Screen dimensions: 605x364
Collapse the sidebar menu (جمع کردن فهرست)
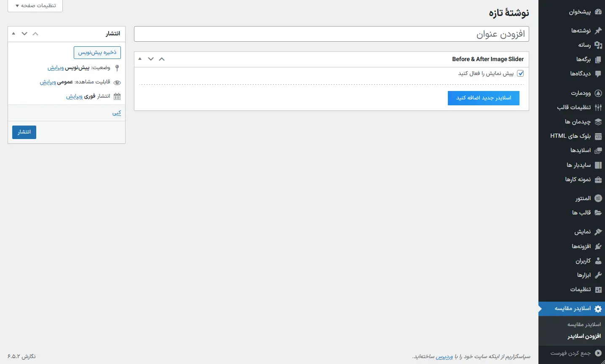click(x=576, y=353)
